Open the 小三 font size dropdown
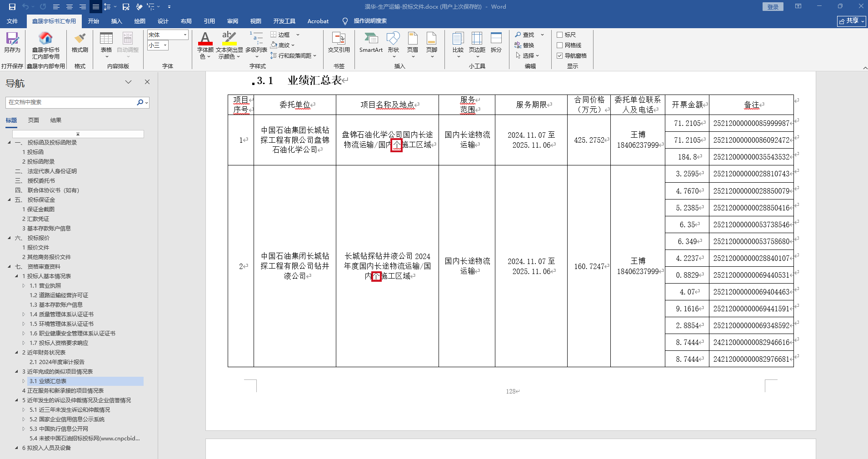Image resolution: width=868 pixels, height=459 pixels. 165,45
